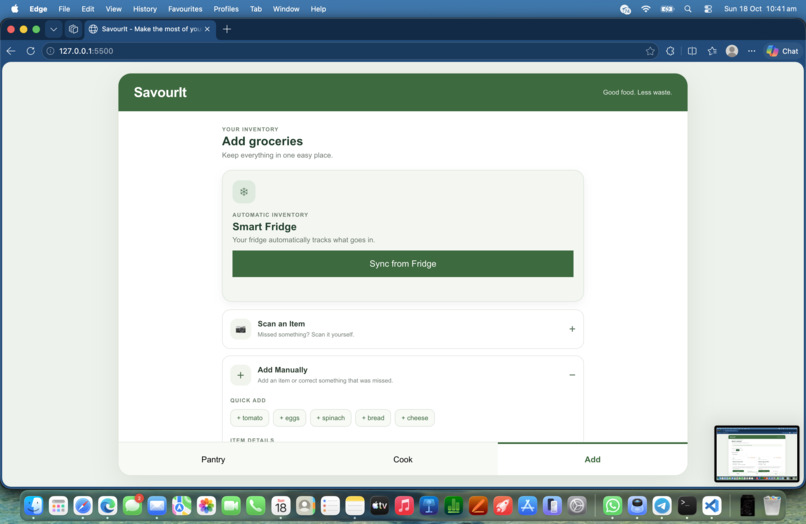This screenshot has height=524, width=806.
Task: Open Messages from the dock
Action: 132,506
